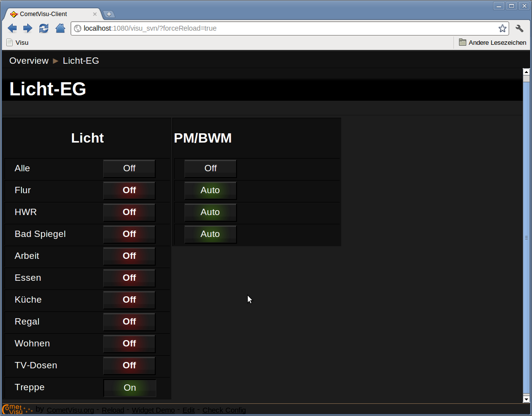This screenshot has width=532, height=416.
Task: Click the CometVisu logo in footer
Action: (x=18, y=409)
